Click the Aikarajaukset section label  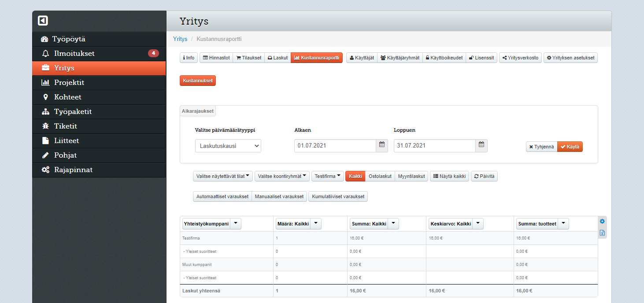tap(198, 111)
